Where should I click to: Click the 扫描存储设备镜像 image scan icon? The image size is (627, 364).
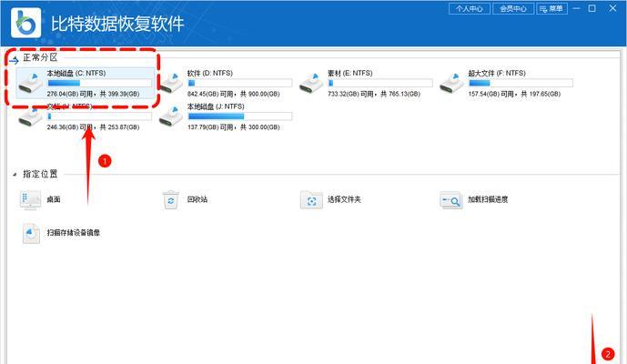(31, 233)
